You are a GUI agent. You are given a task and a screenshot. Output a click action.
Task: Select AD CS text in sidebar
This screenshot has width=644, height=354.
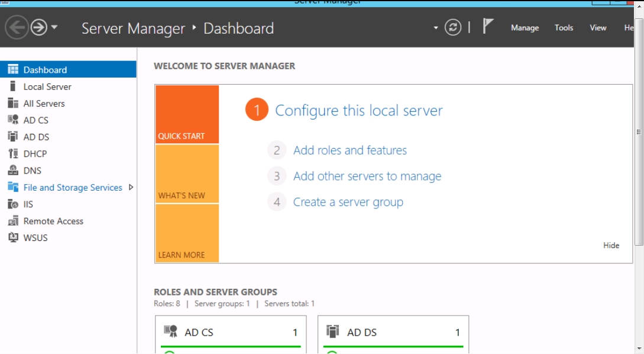(35, 121)
